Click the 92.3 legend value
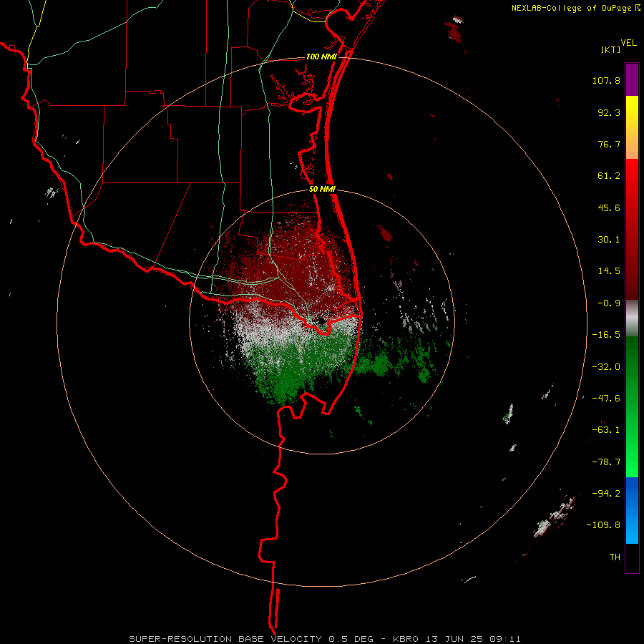644x644 pixels. 609,112
